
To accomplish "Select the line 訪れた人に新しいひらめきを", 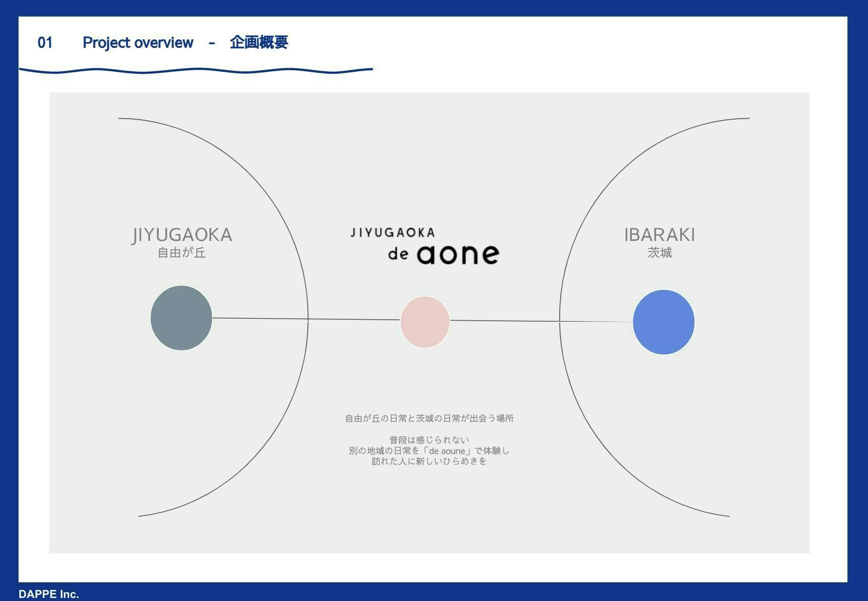I will (x=429, y=461).
